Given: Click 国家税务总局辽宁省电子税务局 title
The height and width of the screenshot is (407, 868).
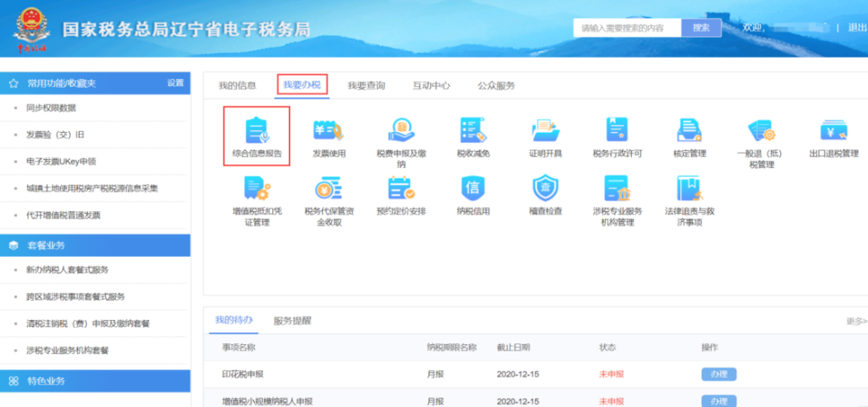Looking at the screenshot, I should tap(186, 29).
